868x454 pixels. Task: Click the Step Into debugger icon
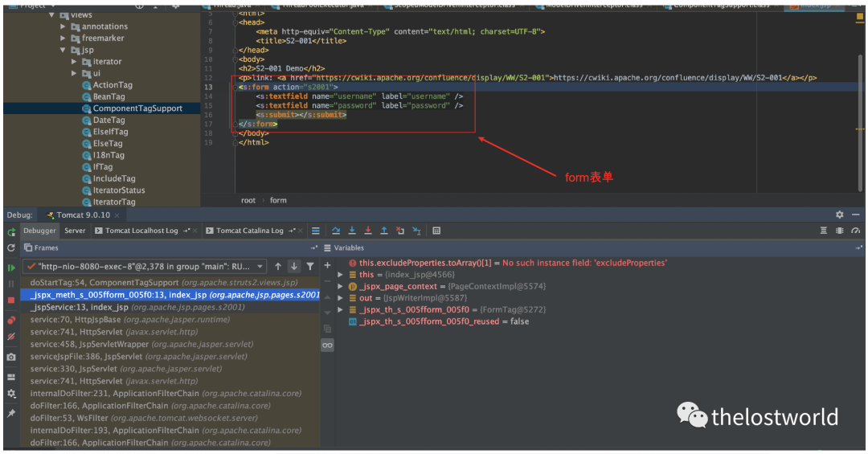[x=352, y=231]
